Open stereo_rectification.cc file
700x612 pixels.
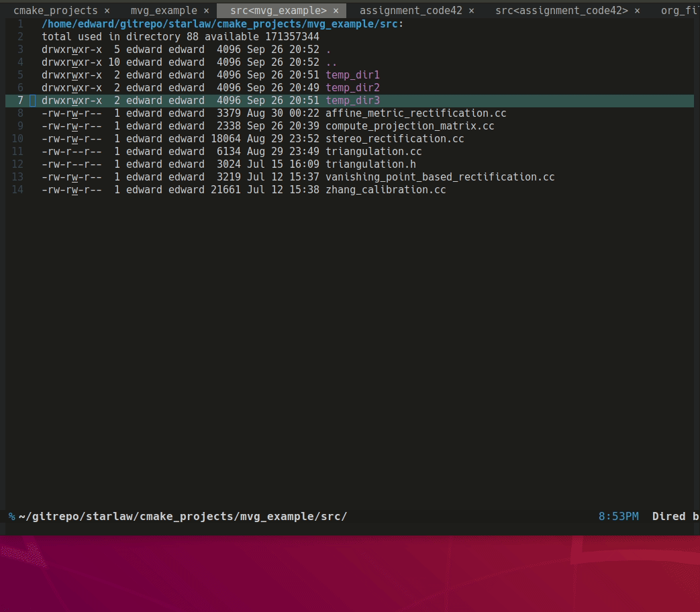(395, 139)
